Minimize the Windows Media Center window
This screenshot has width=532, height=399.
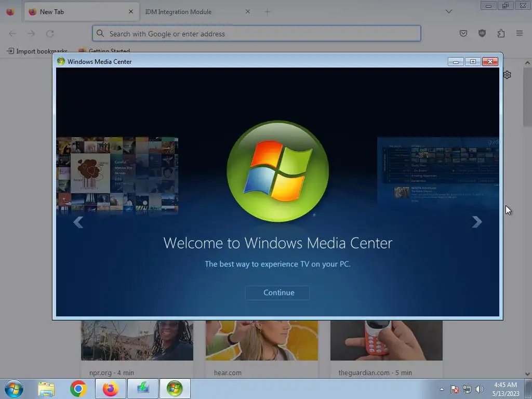[x=456, y=62]
